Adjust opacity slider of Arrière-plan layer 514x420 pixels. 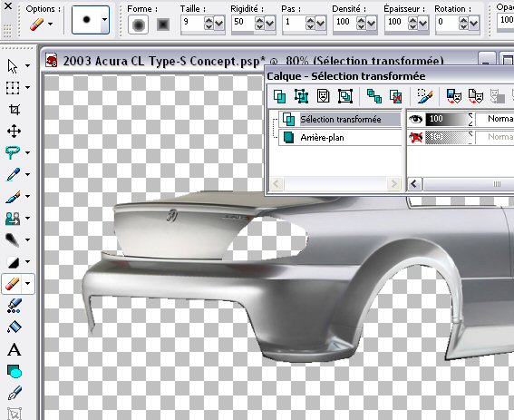pos(450,137)
